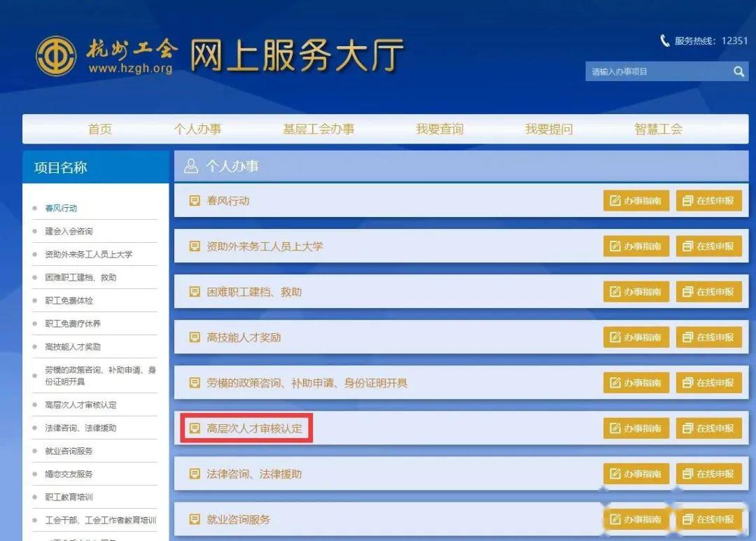Screen dimensions: 756x541
Task: Click the service hotline phone icon
Action: tap(665, 41)
